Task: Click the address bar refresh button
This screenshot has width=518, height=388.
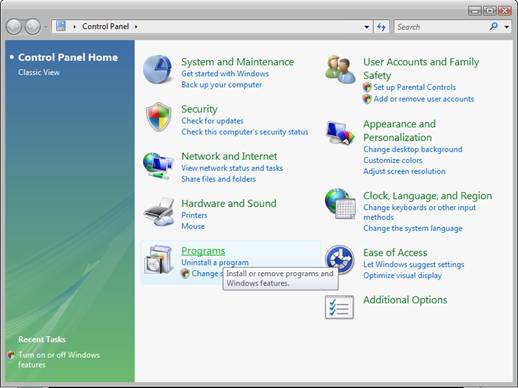Action: click(381, 27)
